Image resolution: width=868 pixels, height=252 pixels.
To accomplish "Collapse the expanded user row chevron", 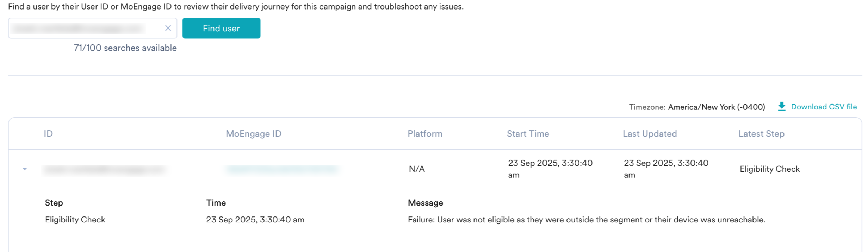I will coord(25,169).
